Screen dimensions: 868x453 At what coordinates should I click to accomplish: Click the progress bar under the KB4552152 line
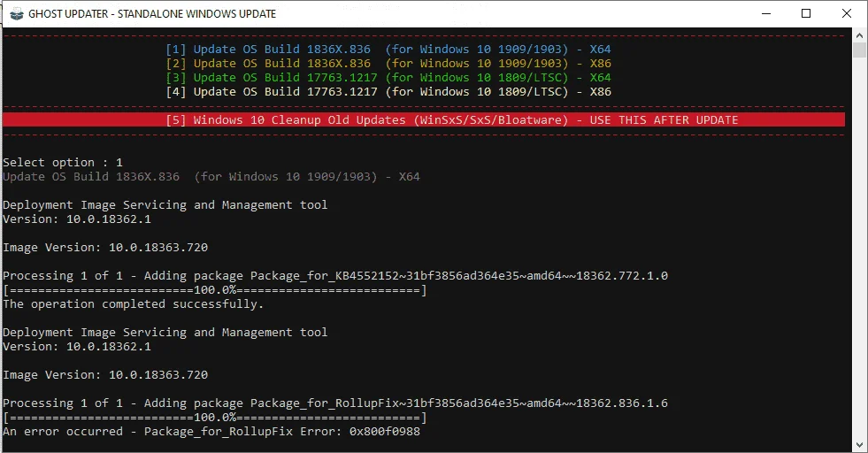click(x=215, y=290)
